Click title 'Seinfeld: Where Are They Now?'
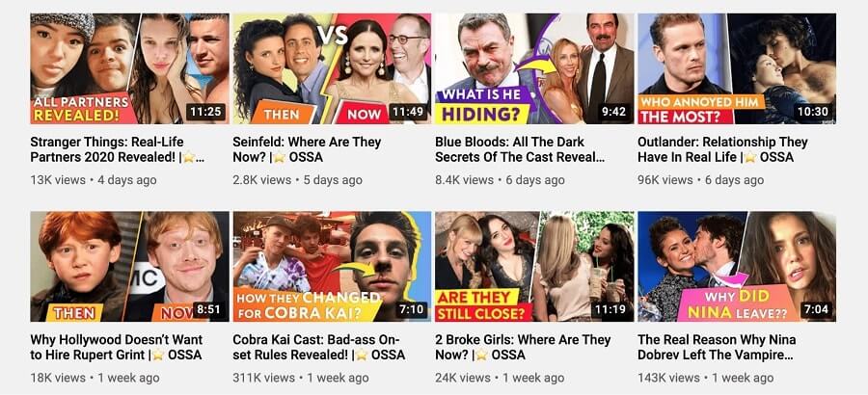The image size is (868, 395). (x=308, y=149)
